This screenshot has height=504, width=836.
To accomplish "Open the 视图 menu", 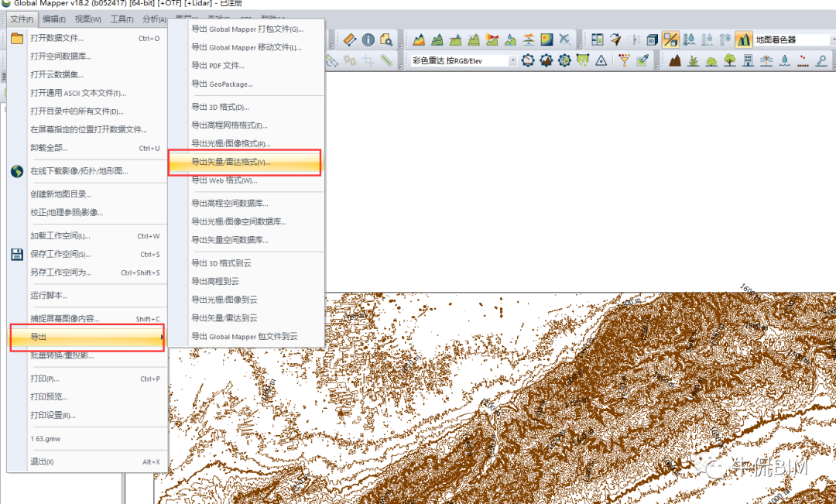I will pyautogui.click(x=88, y=19).
